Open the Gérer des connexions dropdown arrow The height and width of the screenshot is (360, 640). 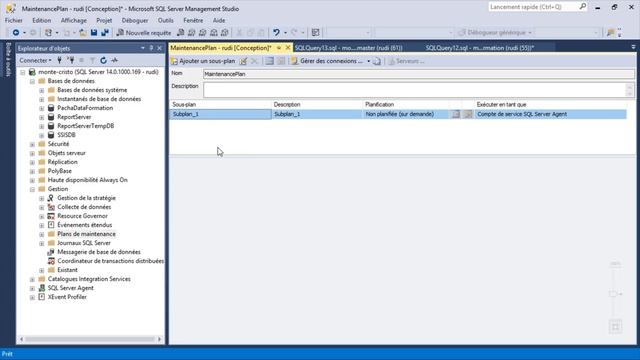368,61
